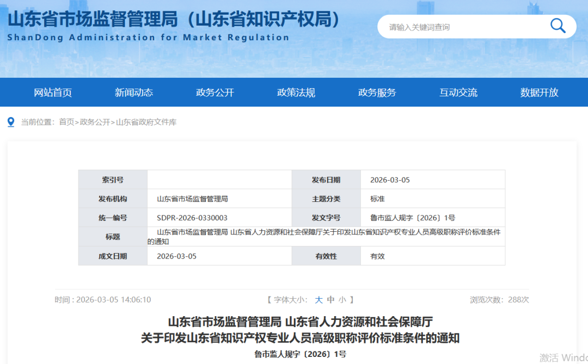Click the heading line 山东省市场监督管理局 山东省人力资源和社会保障厅

coord(301,322)
